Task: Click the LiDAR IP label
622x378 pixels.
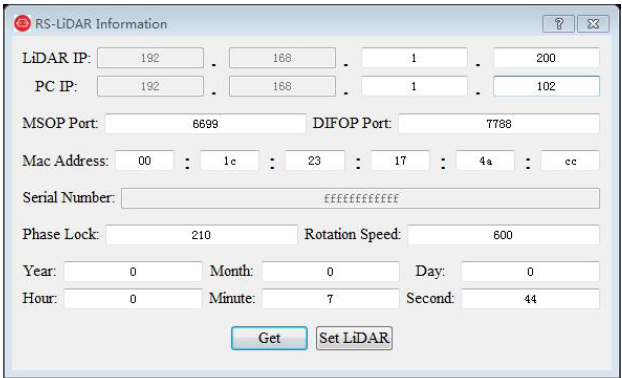Action: (x=56, y=58)
